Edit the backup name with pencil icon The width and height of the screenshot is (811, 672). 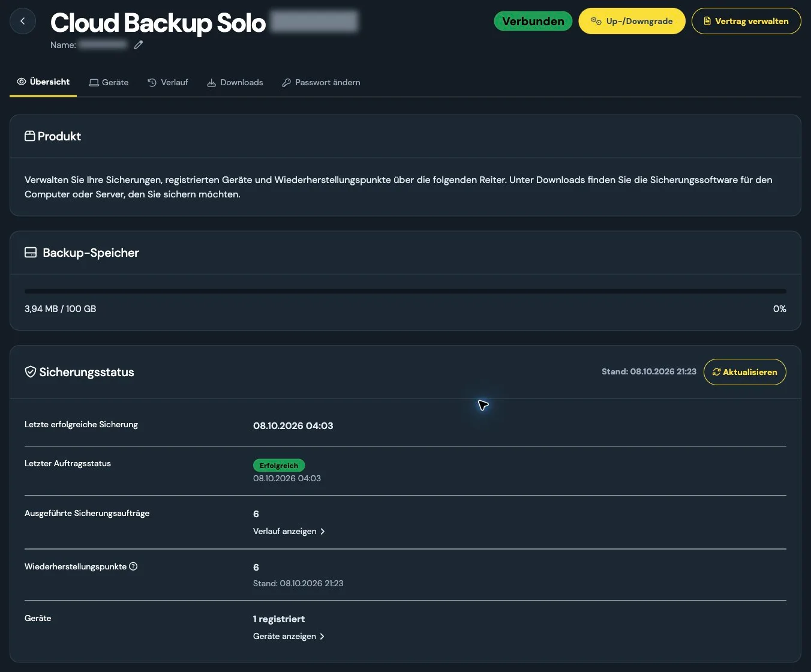coord(139,44)
